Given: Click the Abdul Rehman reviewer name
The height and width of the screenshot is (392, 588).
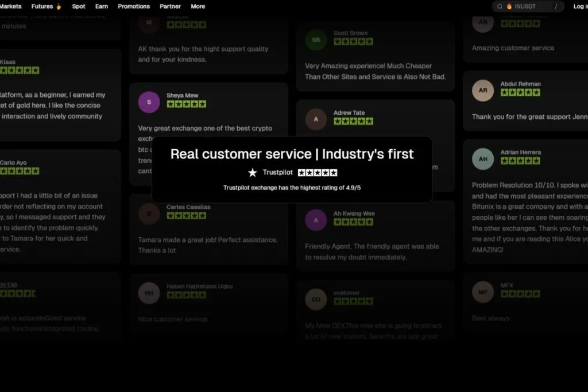Looking at the screenshot, I should (x=520, y=84).
